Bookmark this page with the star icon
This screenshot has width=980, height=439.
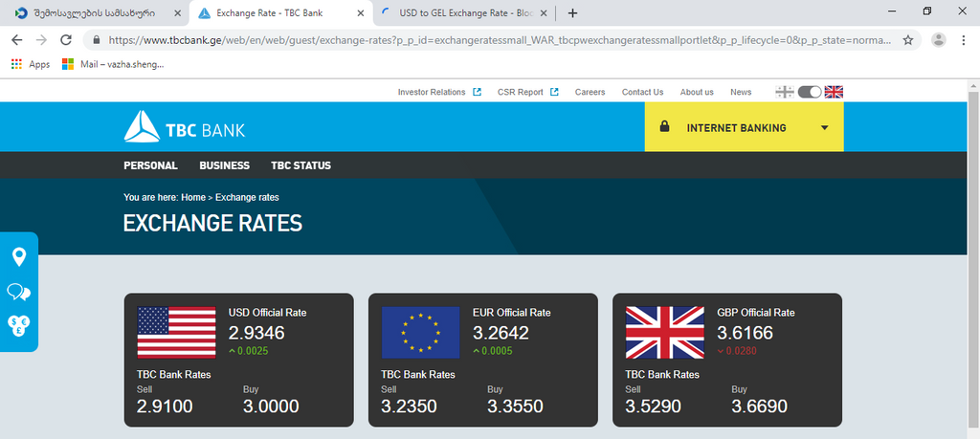tap(908, 40)
